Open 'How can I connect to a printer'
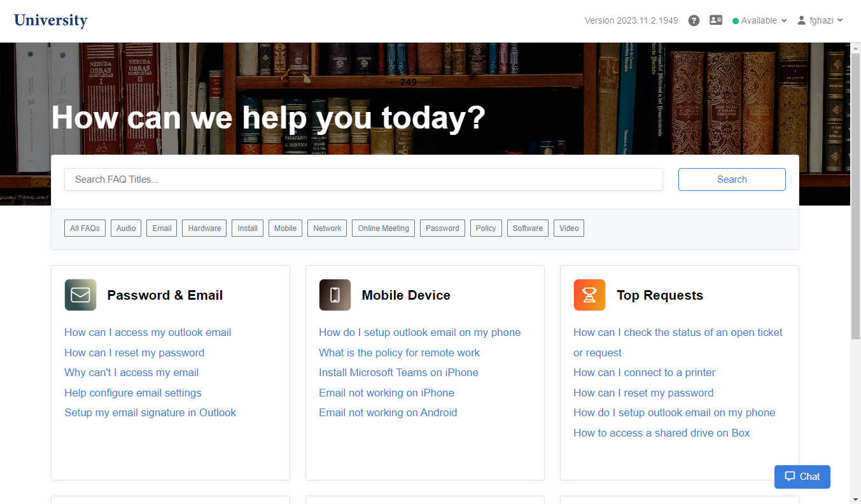Screen dimensions: 861x504 point(644,373)
